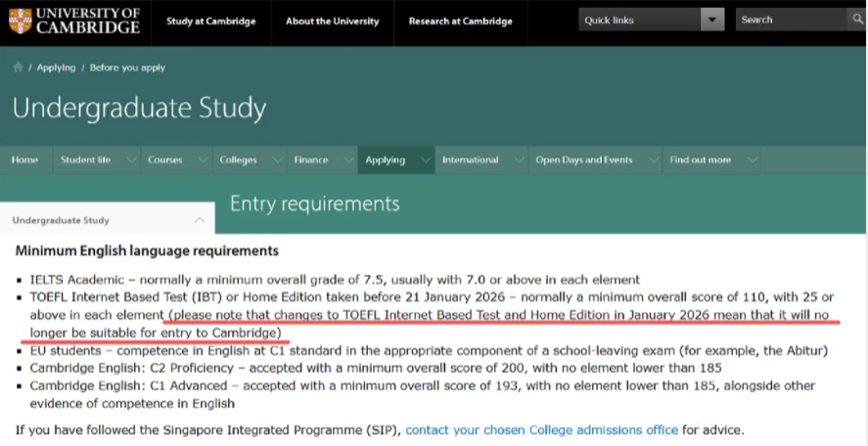The width and height of the screenshot is (868, 446).
Task: Select Research at Cambridge menu
Action: pos(460,21)
